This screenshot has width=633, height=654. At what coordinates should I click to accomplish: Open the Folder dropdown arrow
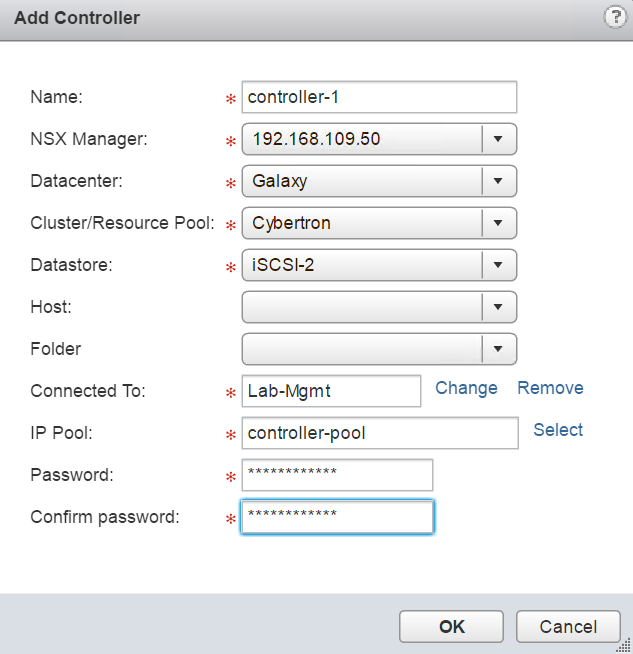[x=498, y=349]
